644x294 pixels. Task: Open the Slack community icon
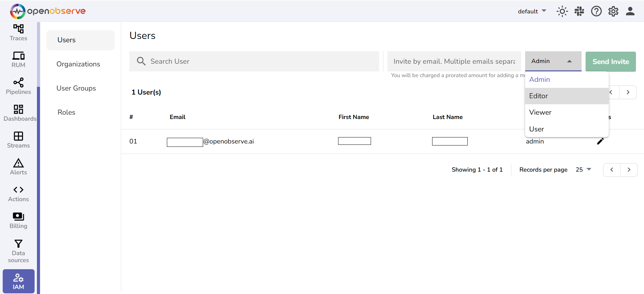pyautogui.click(x=579, y=11)
